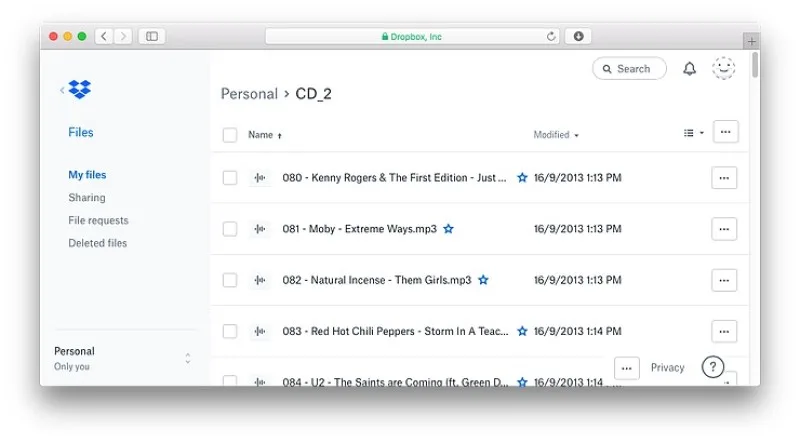Select My files in sidebar
Image resolution: width=800 pixels, height=443 pixels.
click(87, 175)
